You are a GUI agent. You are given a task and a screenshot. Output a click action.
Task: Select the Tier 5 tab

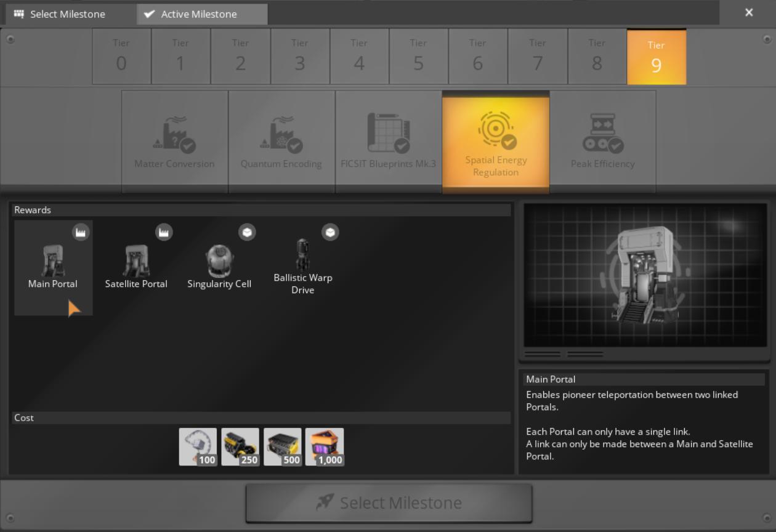(419, 57)
